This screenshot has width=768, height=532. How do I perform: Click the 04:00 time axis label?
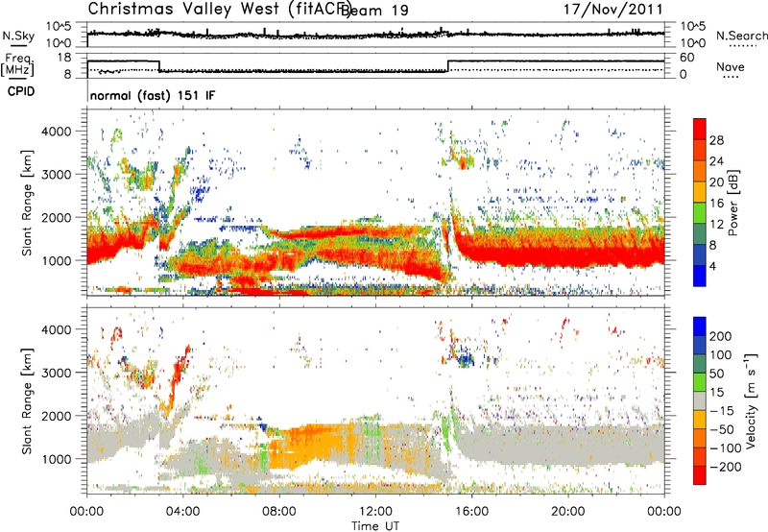pos(182,512)
